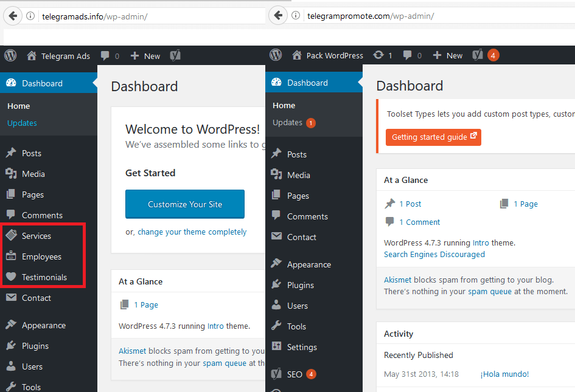Viewport: 575px width, 392px height.
Task: Click the Intro theme link in the Telegram Ads dashboard
Action: point(215,326)
